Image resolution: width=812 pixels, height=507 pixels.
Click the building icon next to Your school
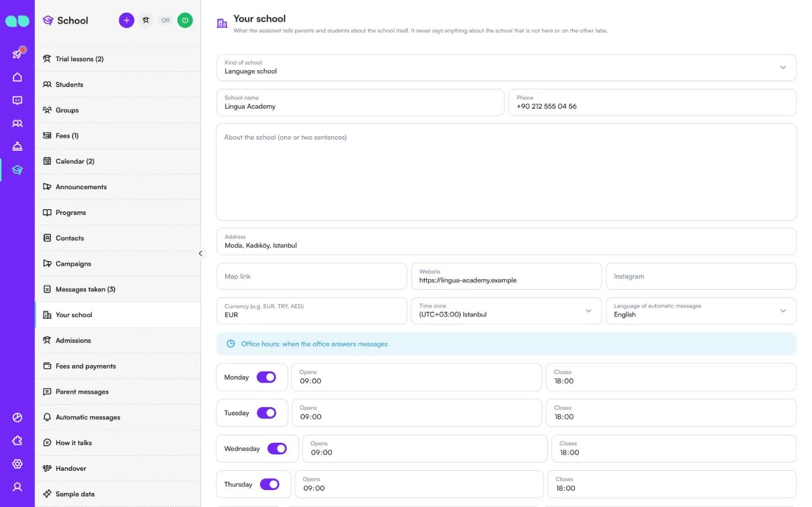pyautogui.click(x=222, y=23)
